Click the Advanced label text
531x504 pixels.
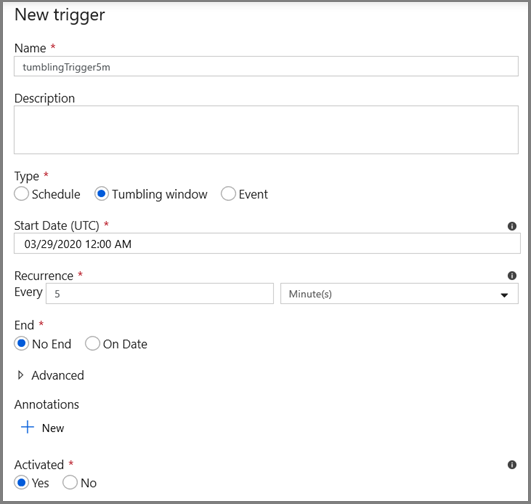[58, 375]
